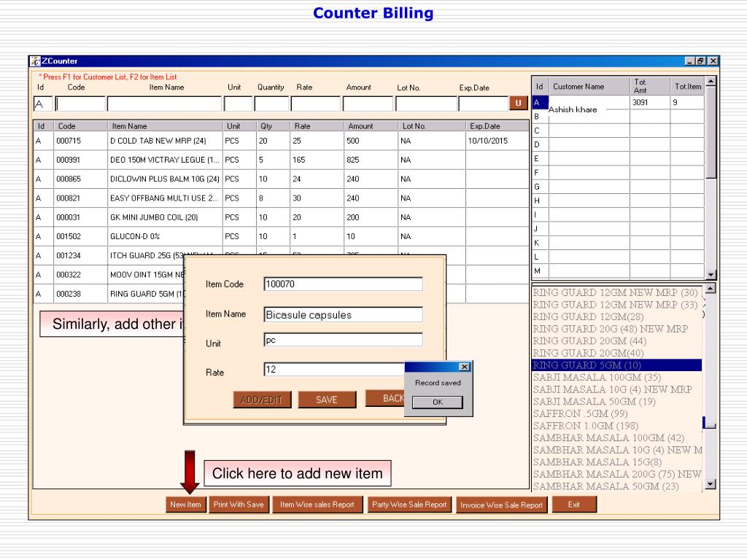Select RING GUARD 5GM (10) in item list

click(x=616, y=365)
